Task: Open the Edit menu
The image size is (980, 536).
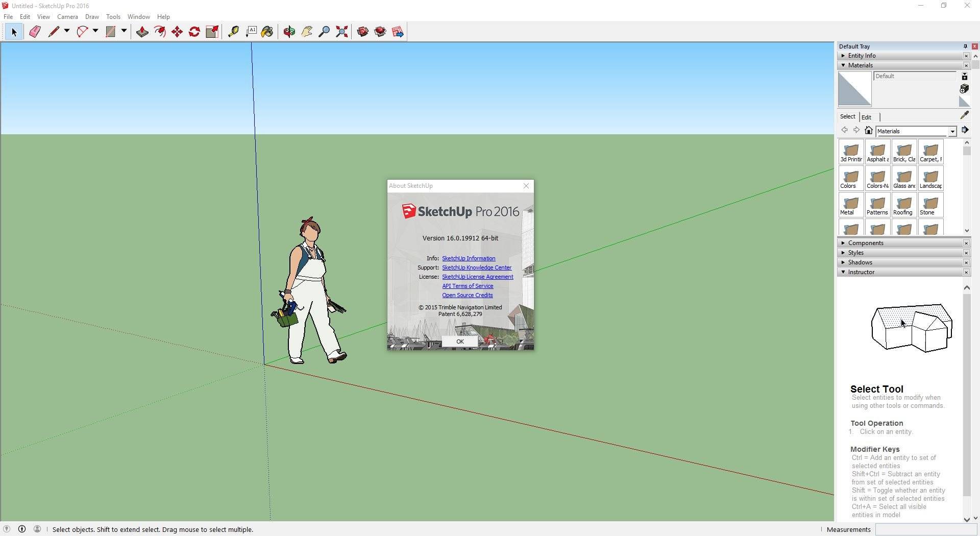Action: 24,17
